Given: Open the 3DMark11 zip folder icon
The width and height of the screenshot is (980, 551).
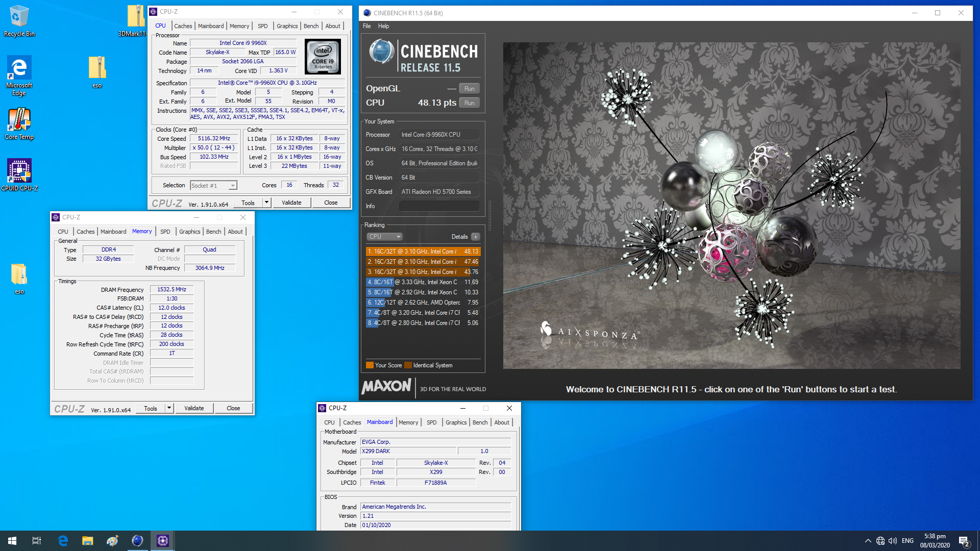Looking at the screenshot, I should click(x=136, y=20).
